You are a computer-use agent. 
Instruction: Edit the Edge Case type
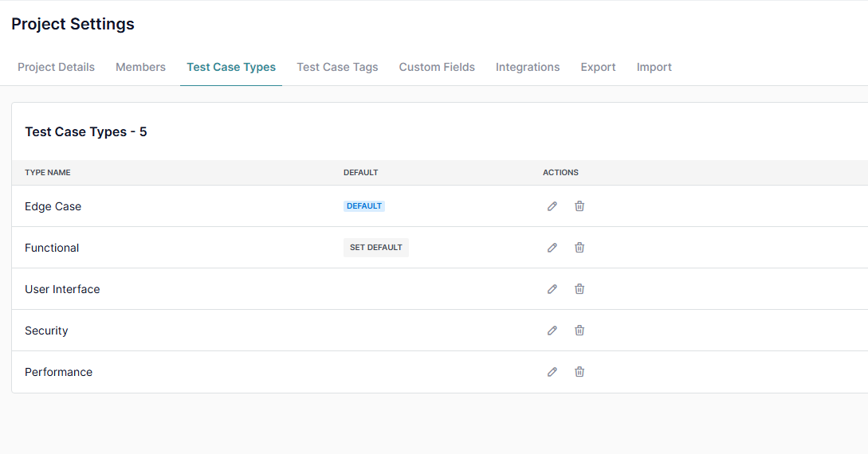point(552,206)
